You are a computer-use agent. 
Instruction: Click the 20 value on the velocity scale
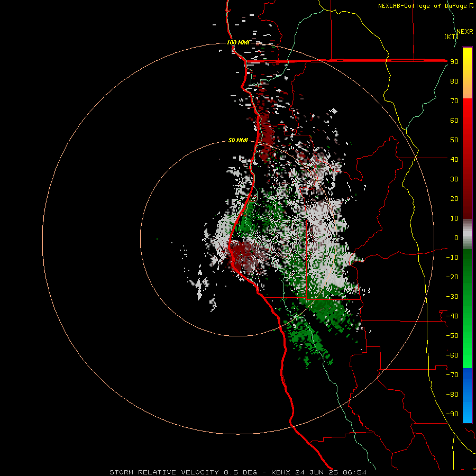coord(454,198)
